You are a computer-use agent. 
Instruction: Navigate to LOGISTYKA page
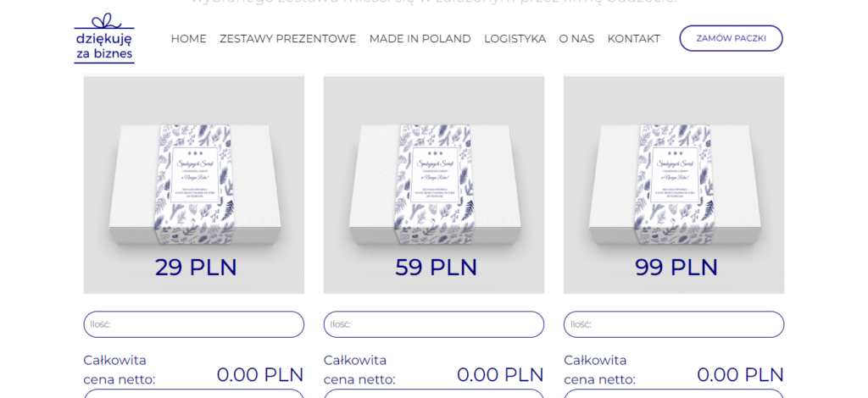click(x=515, y=39)
